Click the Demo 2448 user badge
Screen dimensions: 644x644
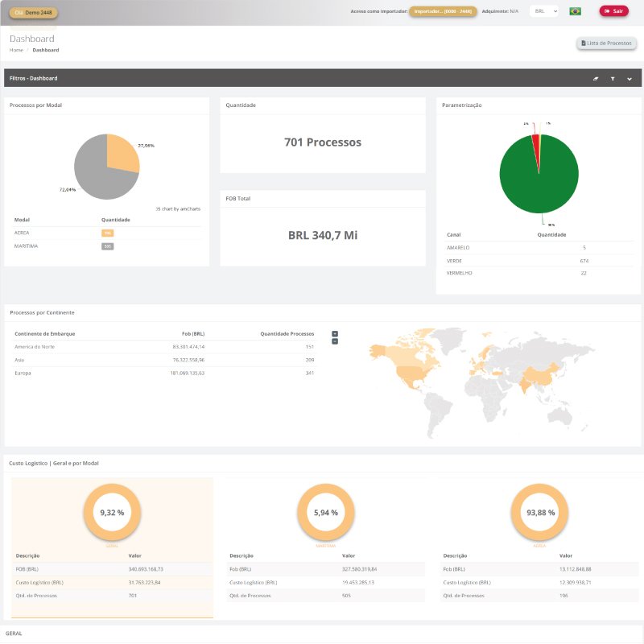point(33,13)
